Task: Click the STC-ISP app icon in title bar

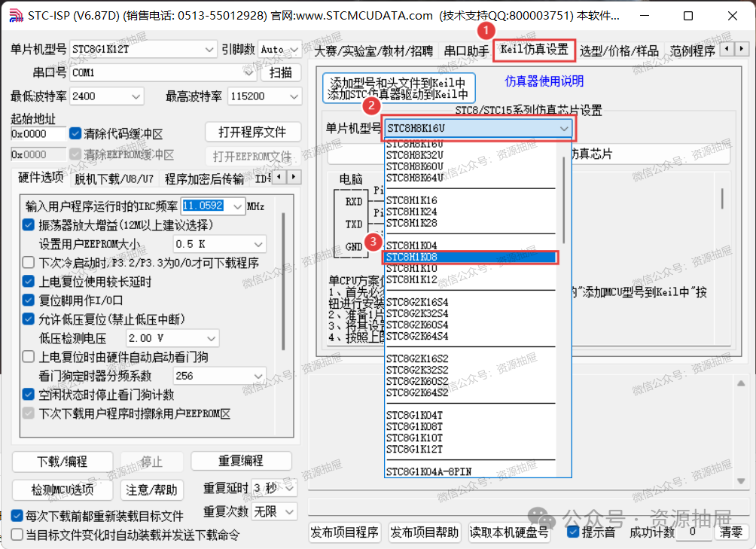Action: pyautogui.click(x=16, y=15)
